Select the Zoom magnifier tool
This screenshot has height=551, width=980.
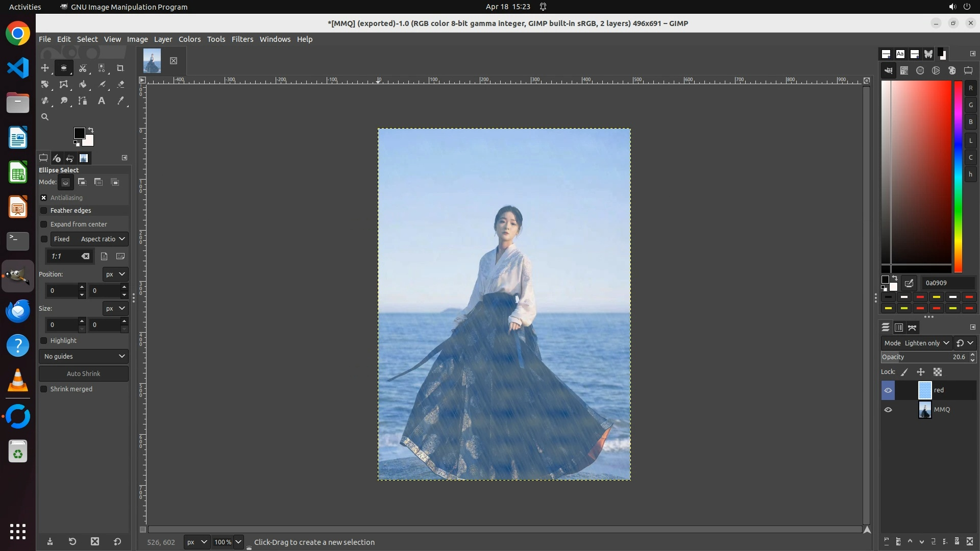pos(45,117)
